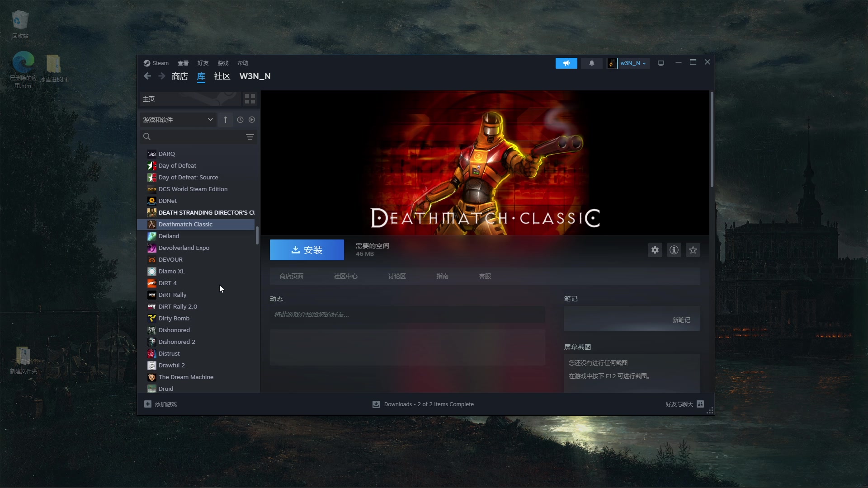Select the DiRT Rally entry

pyautogui.click(x=197, y=295)
